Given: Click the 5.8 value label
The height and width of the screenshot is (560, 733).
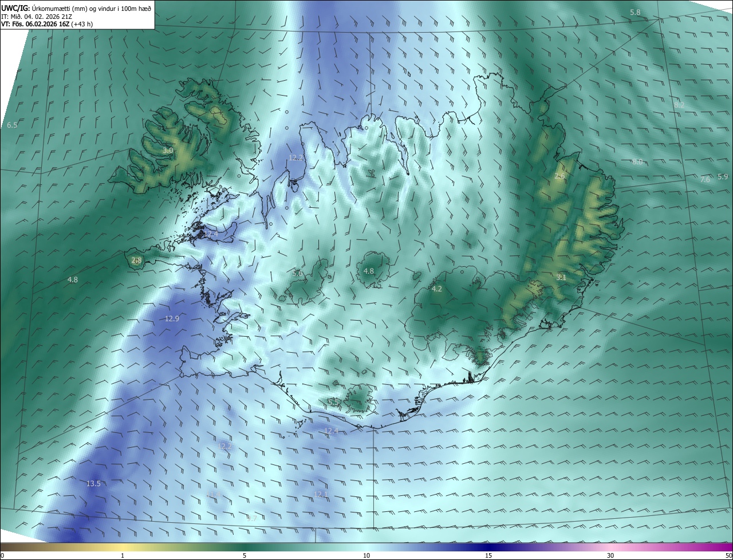Looking at the screenshot, I should tap(635, 13).
